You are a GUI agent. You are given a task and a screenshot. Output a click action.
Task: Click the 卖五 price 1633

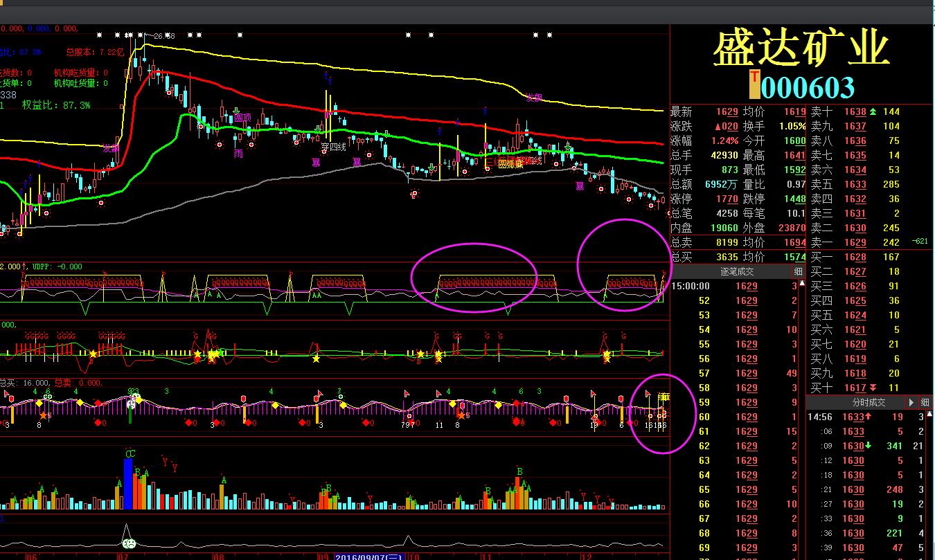pos(855,184)
